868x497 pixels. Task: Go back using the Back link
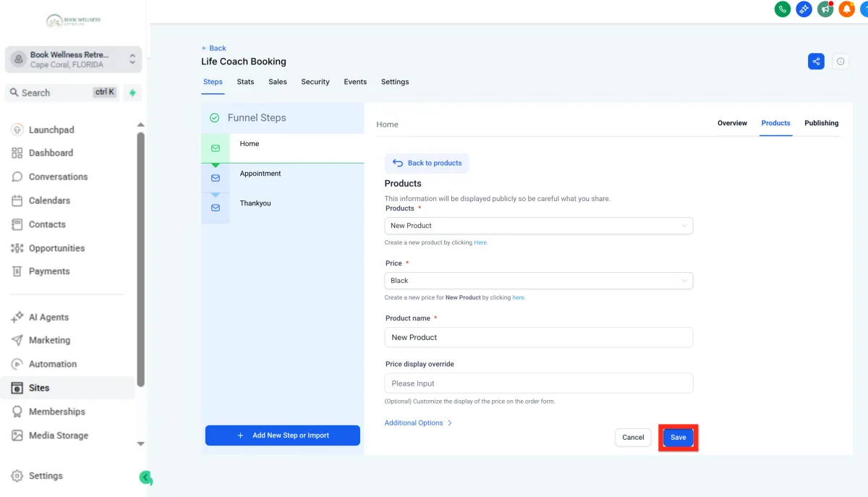click(x=214, y=48)
